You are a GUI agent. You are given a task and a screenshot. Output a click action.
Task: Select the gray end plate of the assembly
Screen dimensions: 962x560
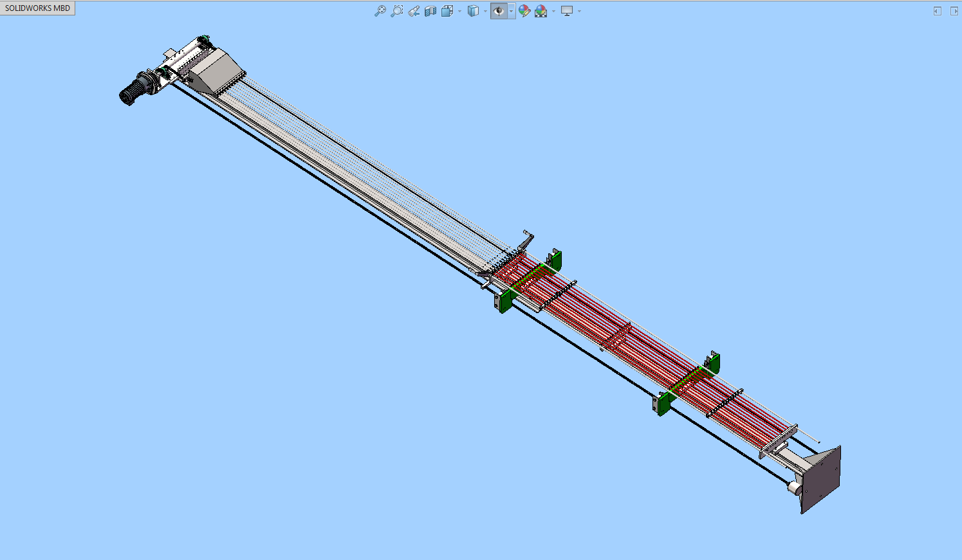(822, 479)
